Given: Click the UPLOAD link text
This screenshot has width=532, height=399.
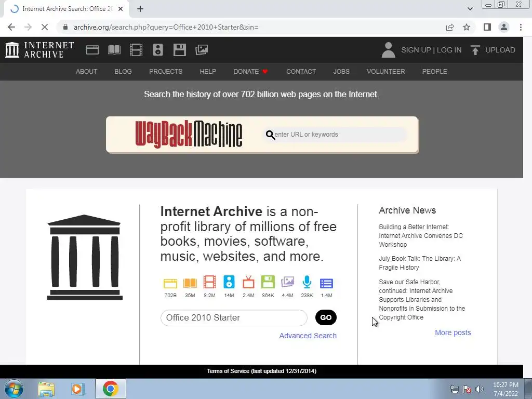Looking at the screenshot, I should point(500,50).
